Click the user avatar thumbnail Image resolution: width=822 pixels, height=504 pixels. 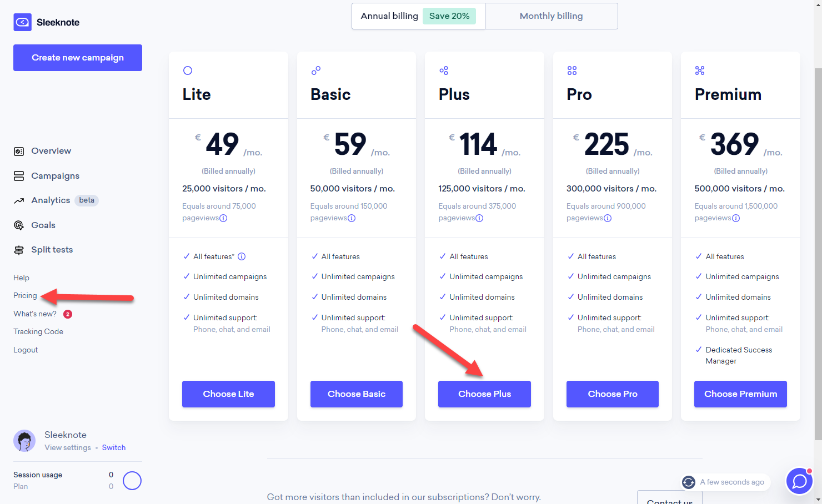point(24,441)
